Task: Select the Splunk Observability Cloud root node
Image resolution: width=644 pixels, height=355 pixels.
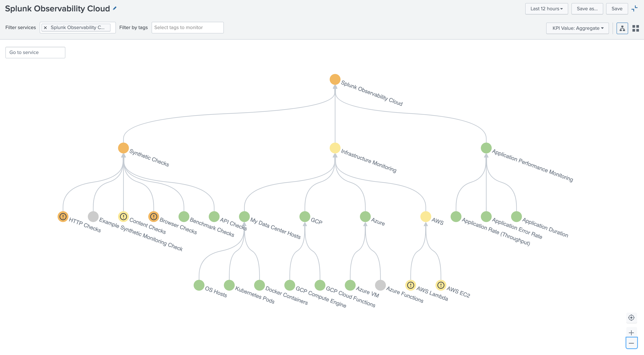Action: coord(335,80)
